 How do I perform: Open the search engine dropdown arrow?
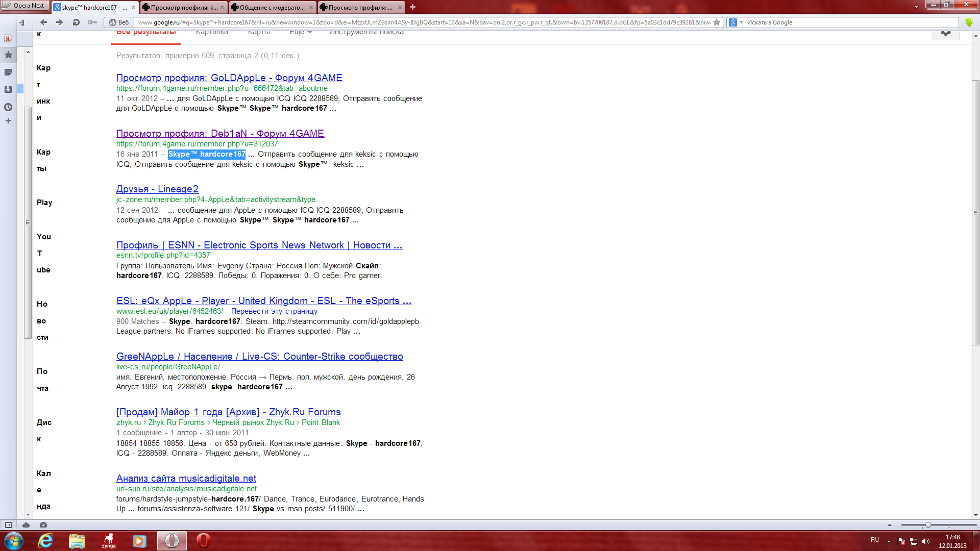742,22
